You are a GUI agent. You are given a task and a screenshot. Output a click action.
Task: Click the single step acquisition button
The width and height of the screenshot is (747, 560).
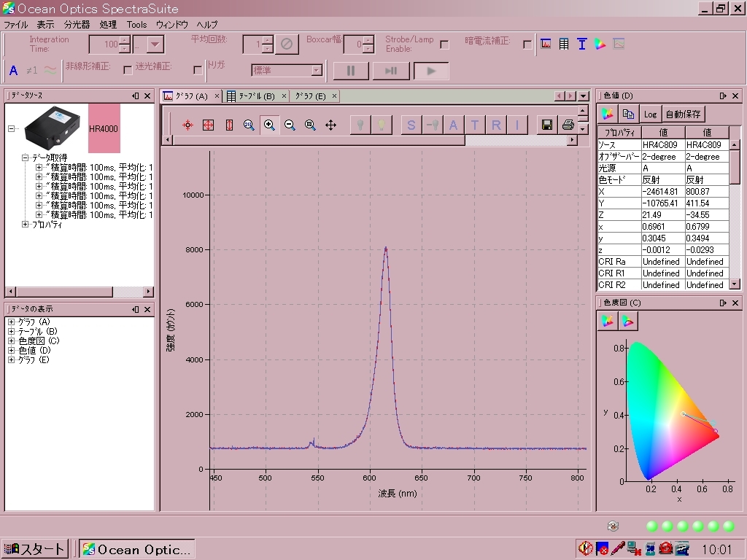391,71
